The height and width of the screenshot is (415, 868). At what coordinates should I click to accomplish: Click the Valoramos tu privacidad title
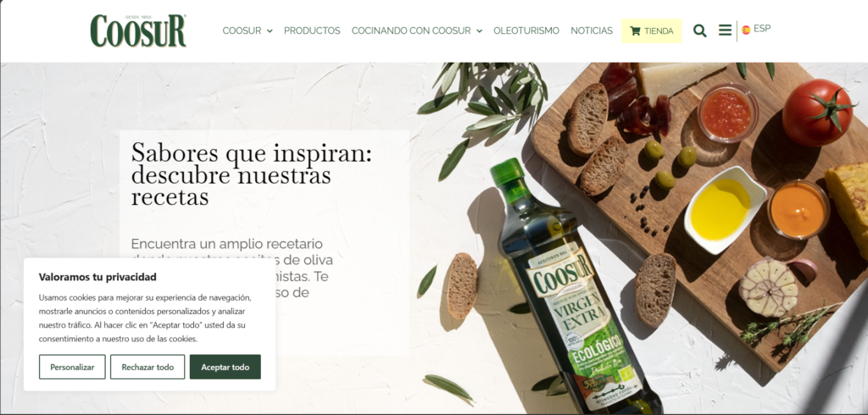97,277
